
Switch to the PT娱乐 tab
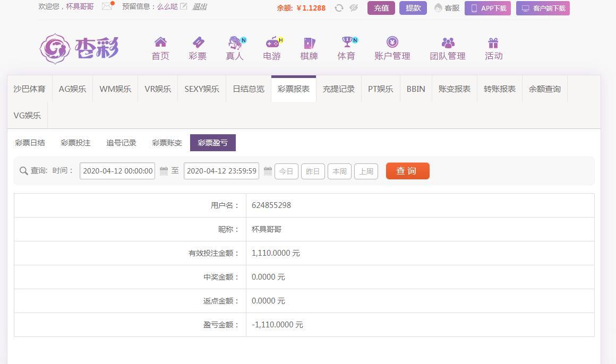pos(381,89)
